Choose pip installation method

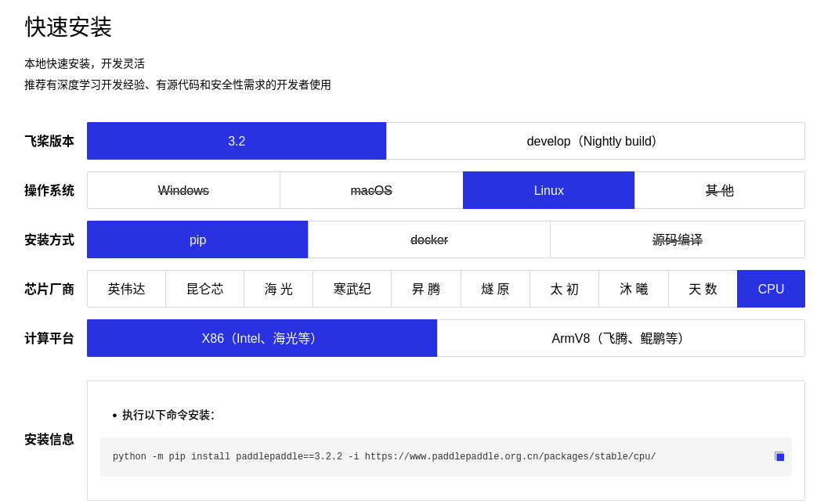197,239
